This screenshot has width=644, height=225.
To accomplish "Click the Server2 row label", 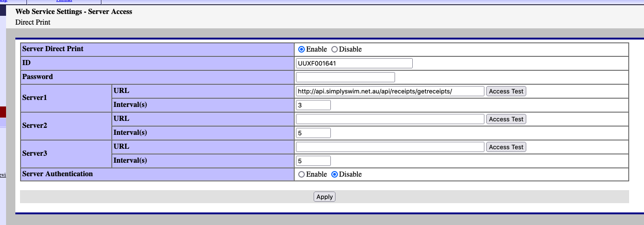I will [x=35, y=126].
